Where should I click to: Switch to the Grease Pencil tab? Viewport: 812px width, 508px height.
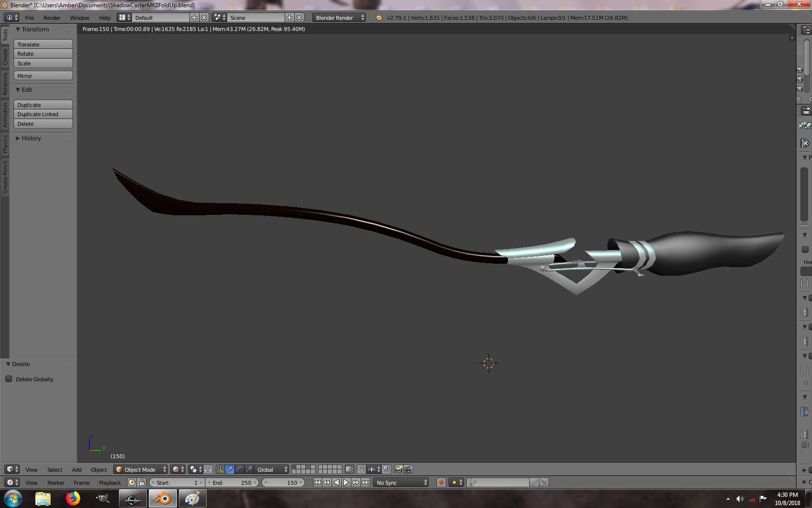click(x=5, y=178)
